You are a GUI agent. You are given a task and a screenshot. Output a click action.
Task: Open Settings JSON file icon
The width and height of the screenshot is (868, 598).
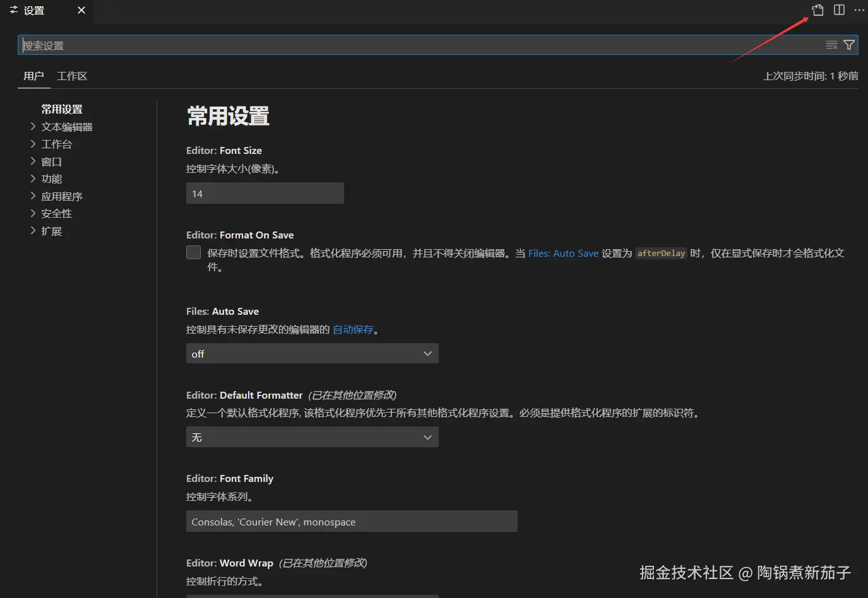click(817, 10)
